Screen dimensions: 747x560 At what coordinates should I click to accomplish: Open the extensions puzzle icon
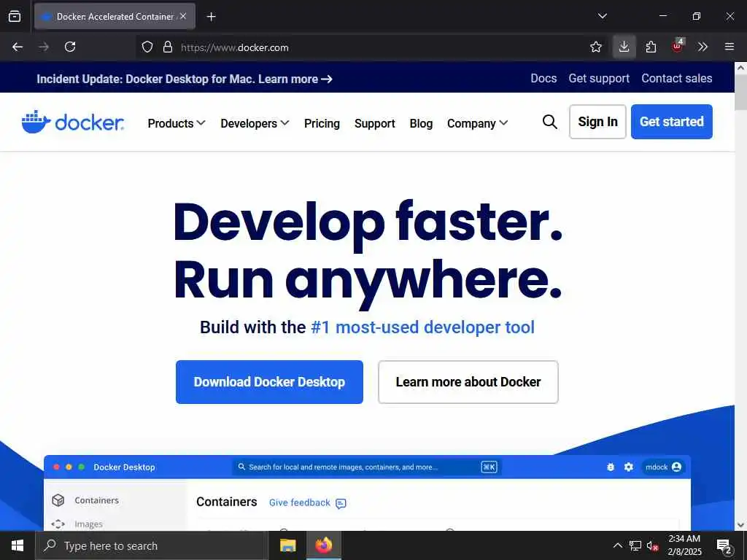(651, 47)
